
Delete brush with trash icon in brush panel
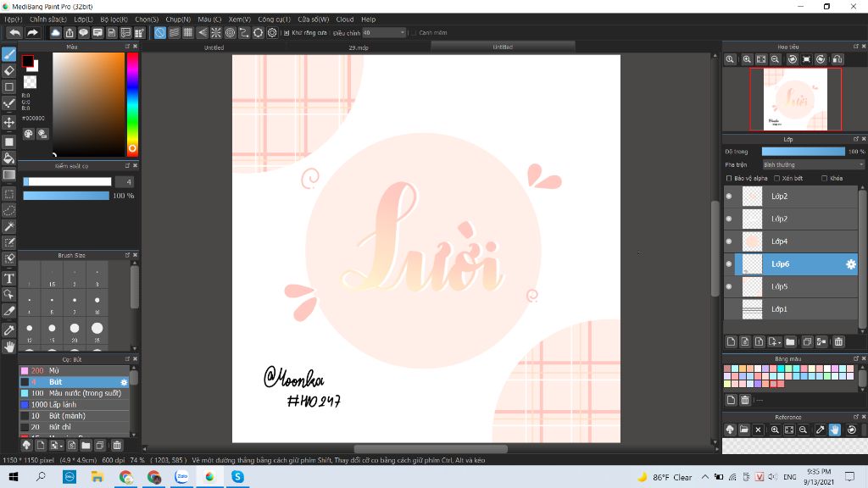click(x=117, y=445)
